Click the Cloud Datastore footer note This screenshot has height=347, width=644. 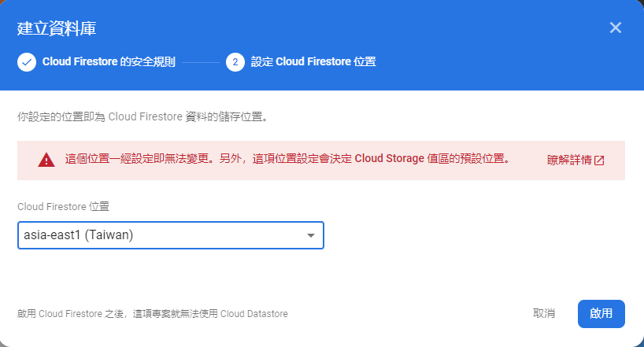(x=152, y=313)
